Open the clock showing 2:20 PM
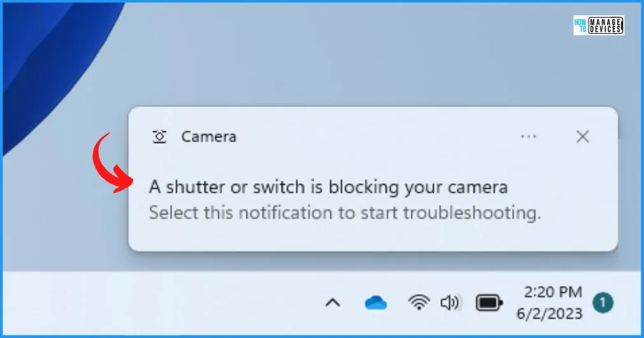 click(x=553, y=292)
